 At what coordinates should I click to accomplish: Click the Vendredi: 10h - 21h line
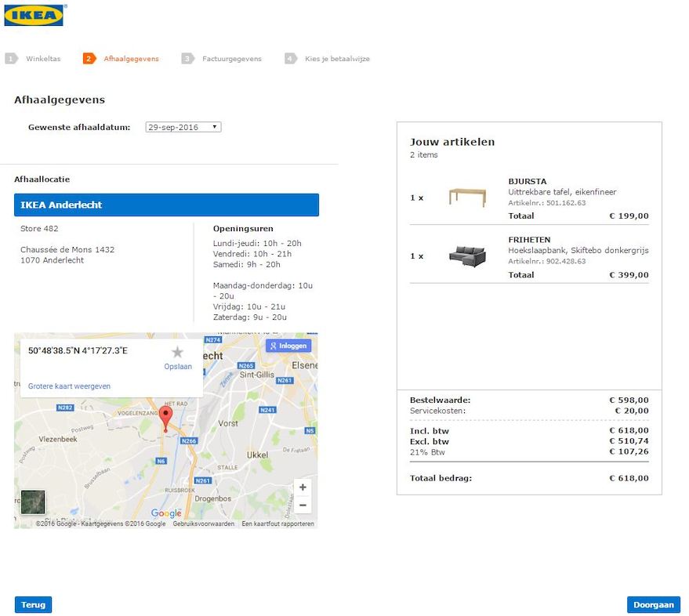(x=252, y=254)
